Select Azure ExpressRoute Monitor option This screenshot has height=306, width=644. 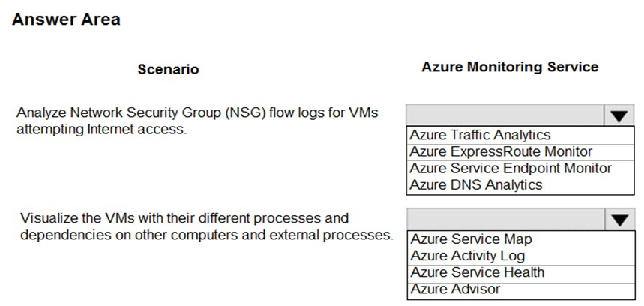pyautogui.click(x=520, y=152)
